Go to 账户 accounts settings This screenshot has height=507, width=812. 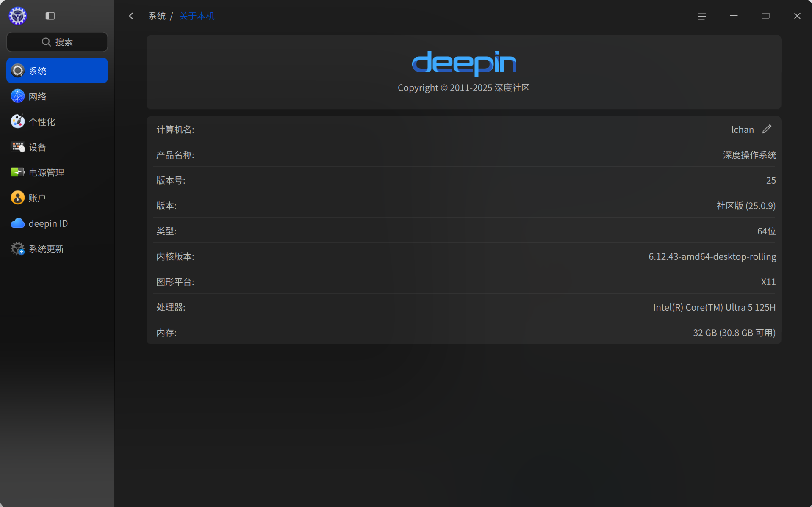(57, 198)
